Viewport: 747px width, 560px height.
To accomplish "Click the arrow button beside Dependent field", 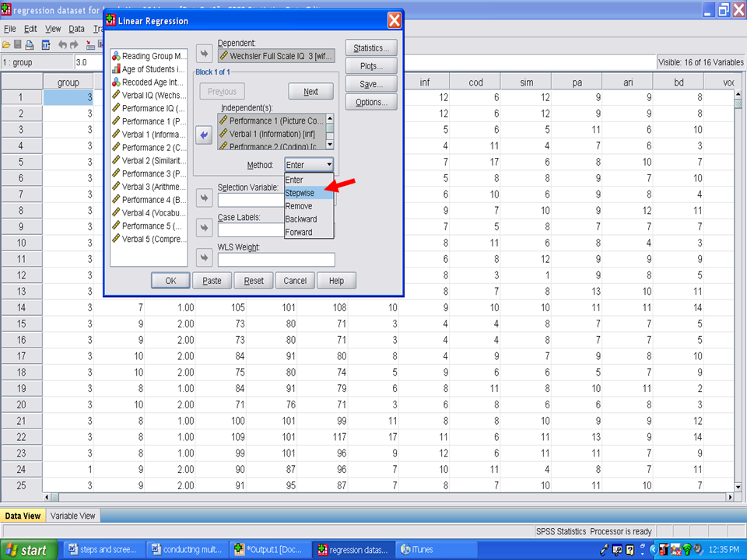I will [x=205, y=54].
